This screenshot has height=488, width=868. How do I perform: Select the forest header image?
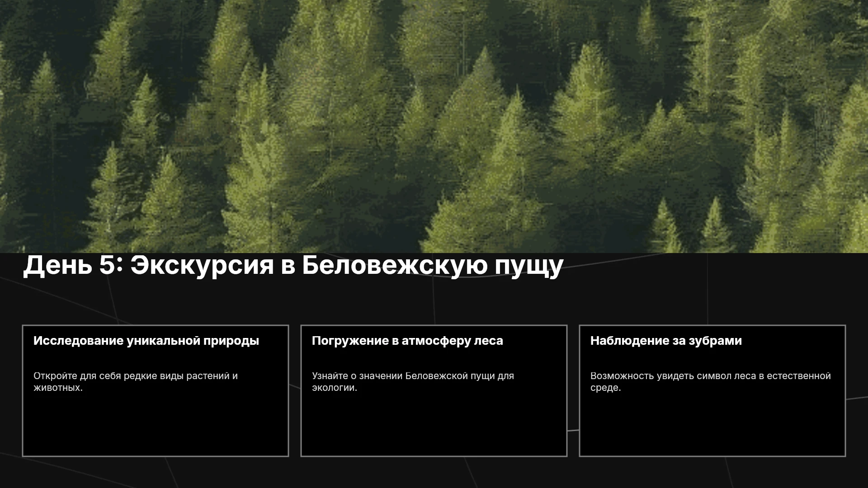(434, 127)
